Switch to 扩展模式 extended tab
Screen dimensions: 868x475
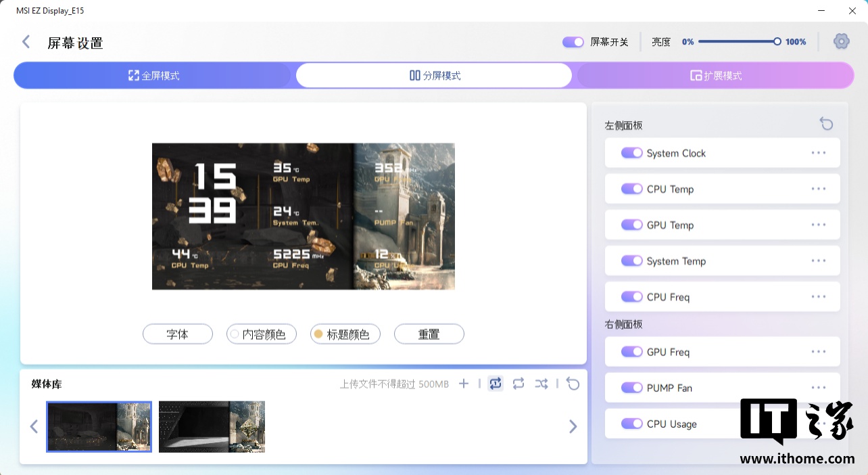(x=715, y=76)
